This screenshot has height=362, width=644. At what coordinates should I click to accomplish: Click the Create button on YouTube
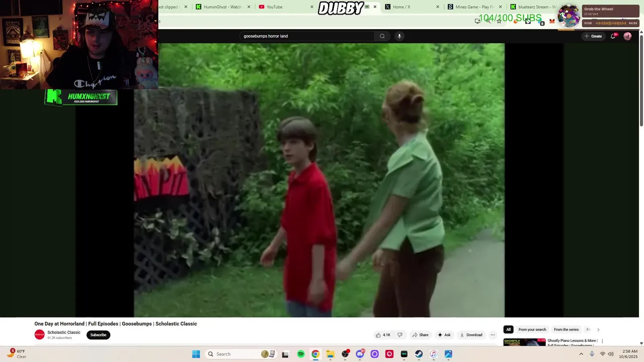click(x=593, y=36)
